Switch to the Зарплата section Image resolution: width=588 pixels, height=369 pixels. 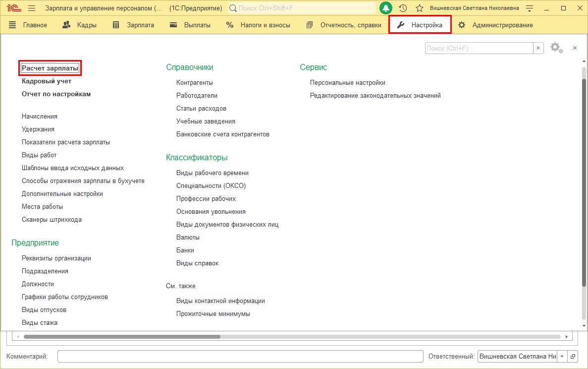[133, 25]
